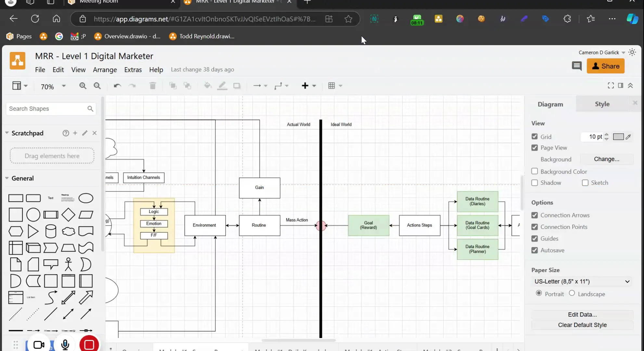Open Cameron D Garlick account dropdown

(x=602, y=52)
